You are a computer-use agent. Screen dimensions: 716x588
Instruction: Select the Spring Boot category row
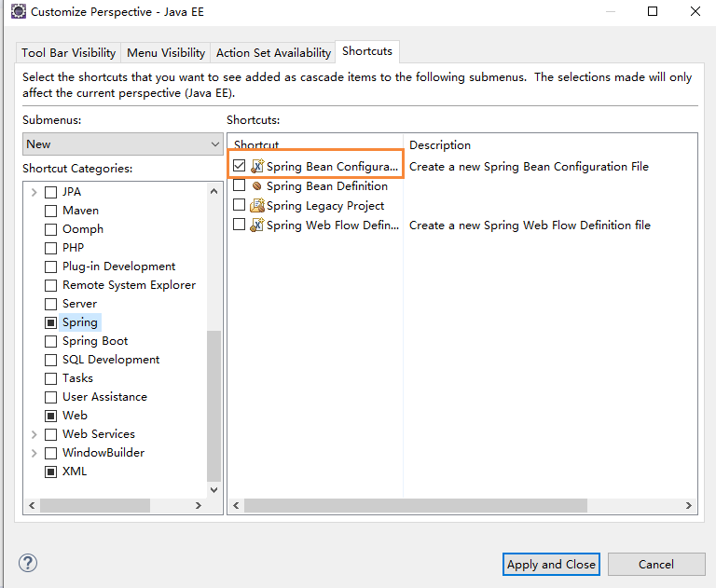95,341
